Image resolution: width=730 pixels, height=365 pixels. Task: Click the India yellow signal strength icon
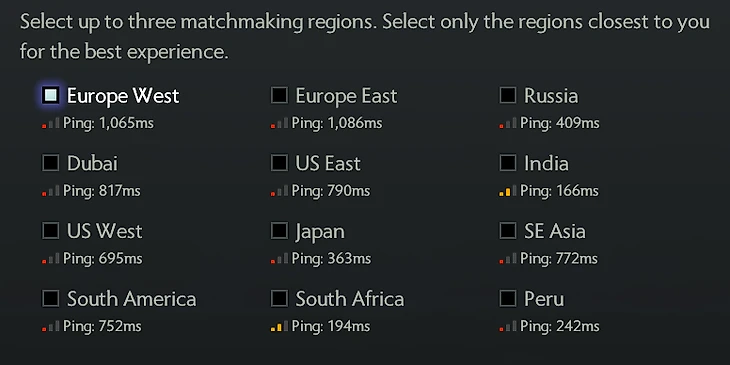coord(508,190)
